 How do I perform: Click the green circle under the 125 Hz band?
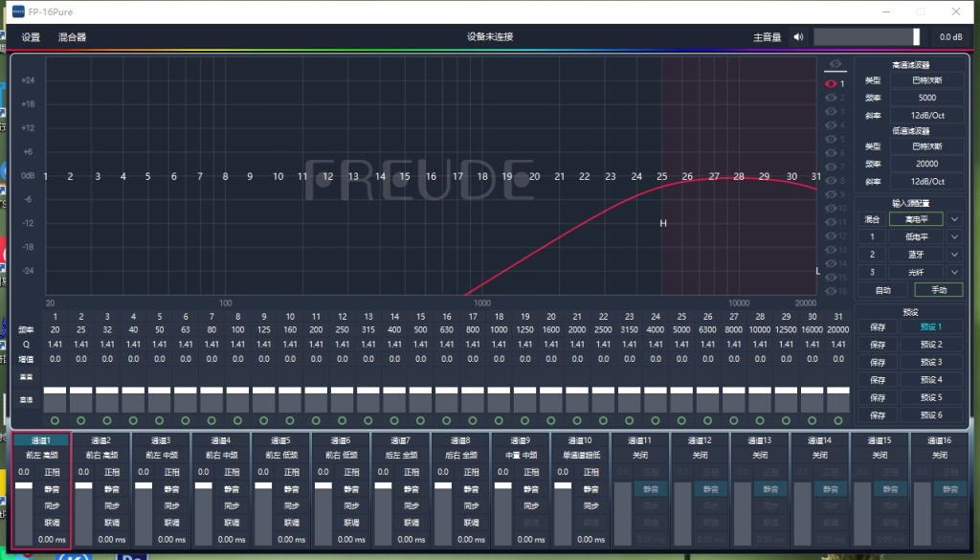pyautogui.click(x=264, y=420)
